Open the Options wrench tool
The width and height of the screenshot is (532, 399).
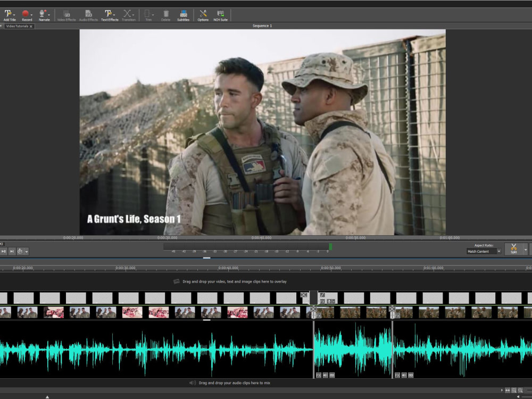pos(203,15)
